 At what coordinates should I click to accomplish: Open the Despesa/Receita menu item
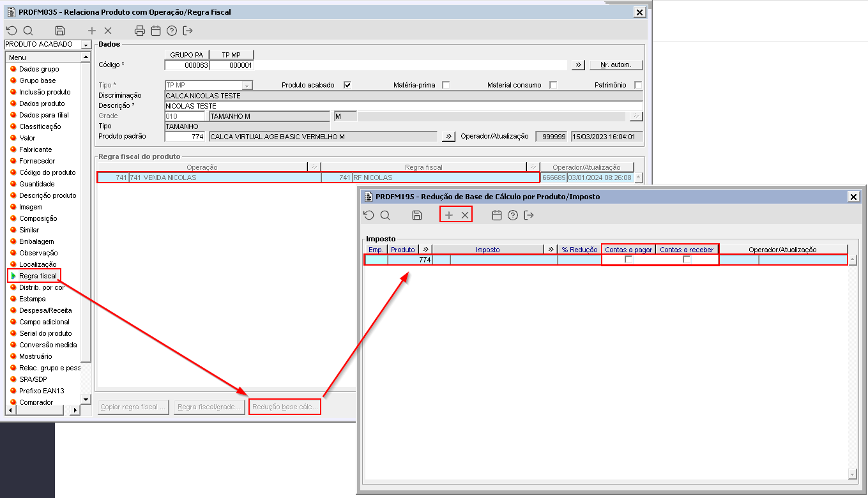click(45, 310)
